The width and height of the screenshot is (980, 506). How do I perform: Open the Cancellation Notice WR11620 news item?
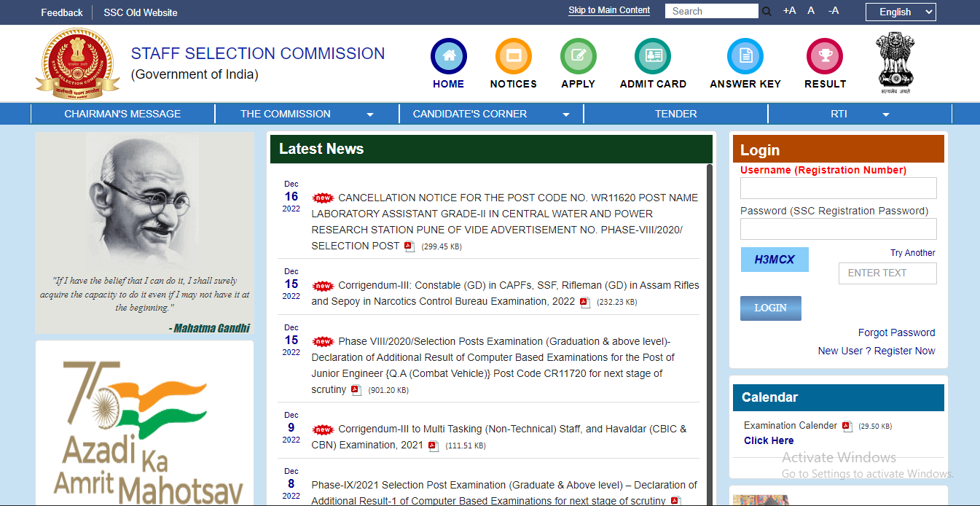point(504,222)
